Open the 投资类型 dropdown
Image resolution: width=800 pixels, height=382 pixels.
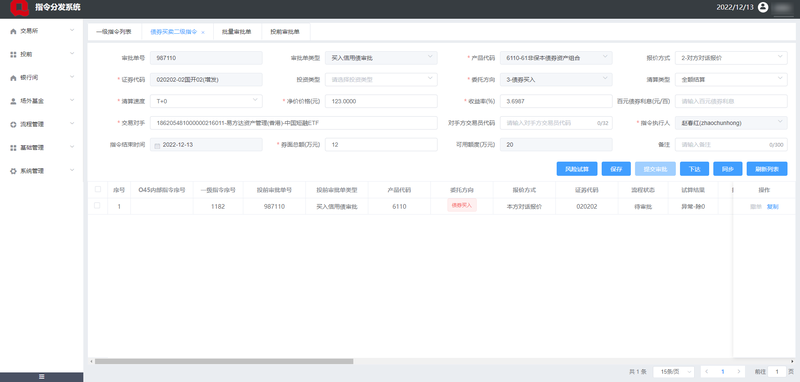381,80
